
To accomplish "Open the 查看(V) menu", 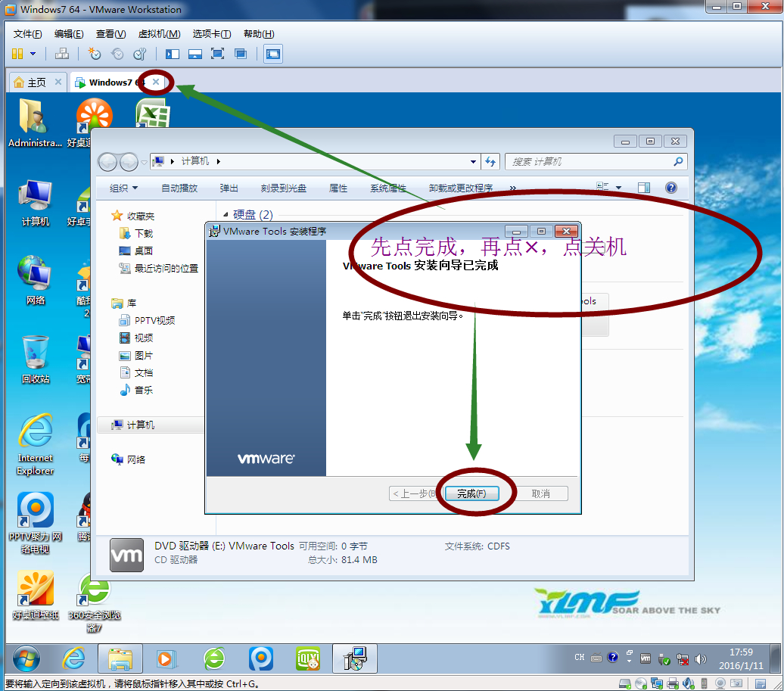I will tap(110, 34).
